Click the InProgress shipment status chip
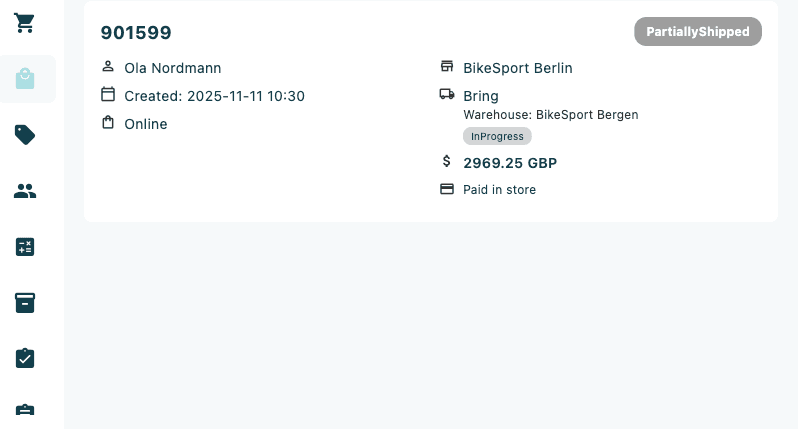This screenshot has width=798, height=429. [x=497, y=136]
